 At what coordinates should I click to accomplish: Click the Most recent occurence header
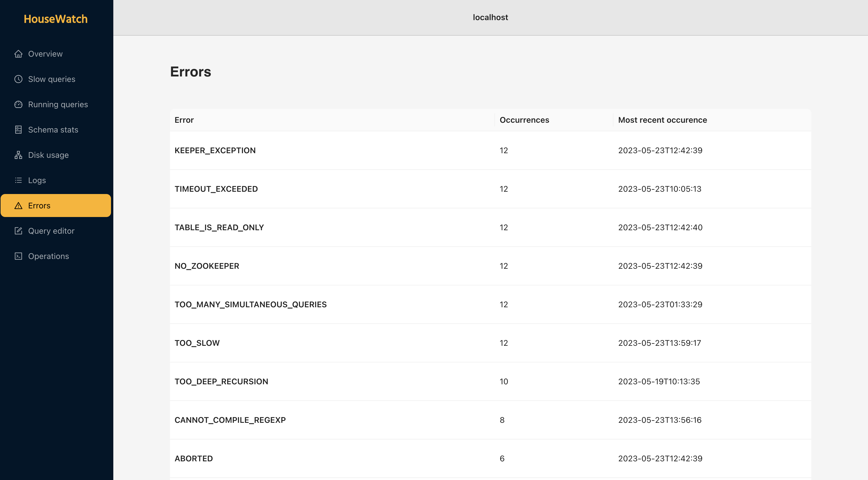(x=662, y=120)
